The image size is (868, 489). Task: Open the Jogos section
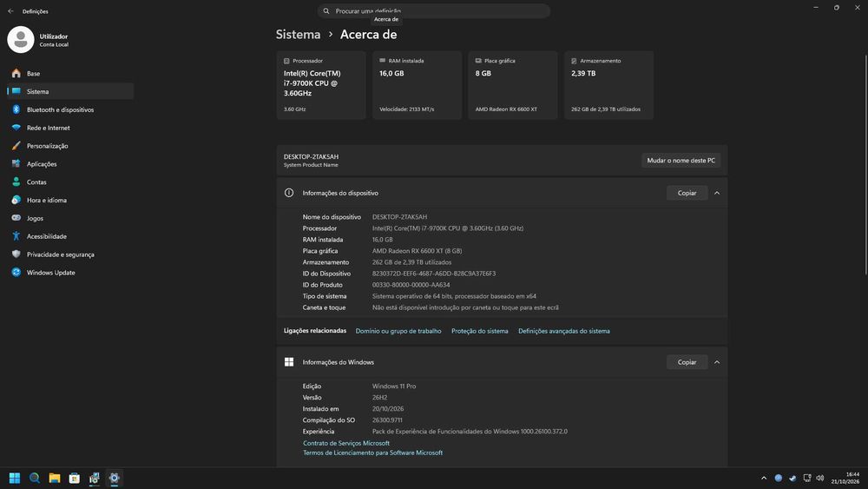tap(69, 218)
